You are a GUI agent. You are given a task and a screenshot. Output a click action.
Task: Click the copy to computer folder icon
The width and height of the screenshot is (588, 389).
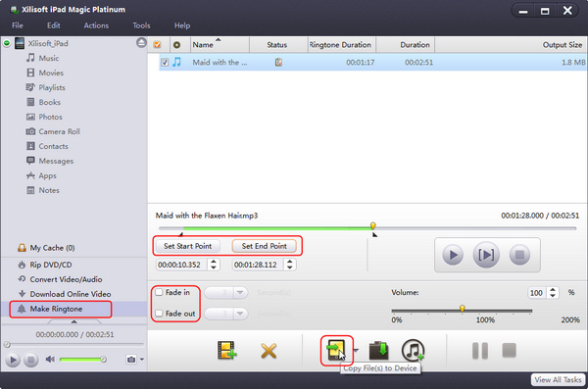coord(378,351)
